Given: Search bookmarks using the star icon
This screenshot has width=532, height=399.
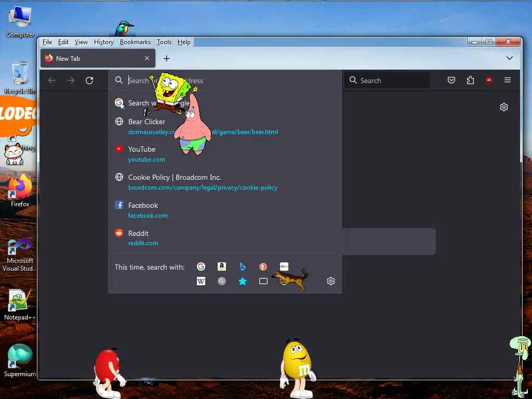Looking at the screenshot, I should (x=242, y=281).
